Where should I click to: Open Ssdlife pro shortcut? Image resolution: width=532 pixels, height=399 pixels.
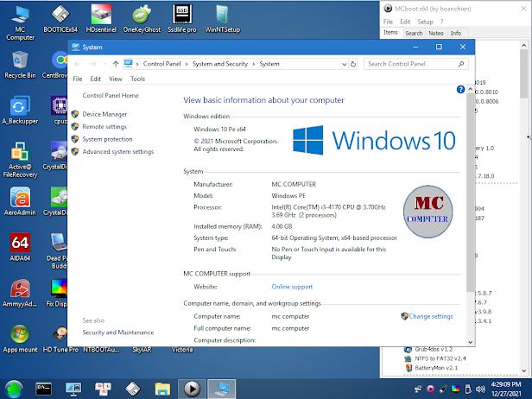[182, 19]
